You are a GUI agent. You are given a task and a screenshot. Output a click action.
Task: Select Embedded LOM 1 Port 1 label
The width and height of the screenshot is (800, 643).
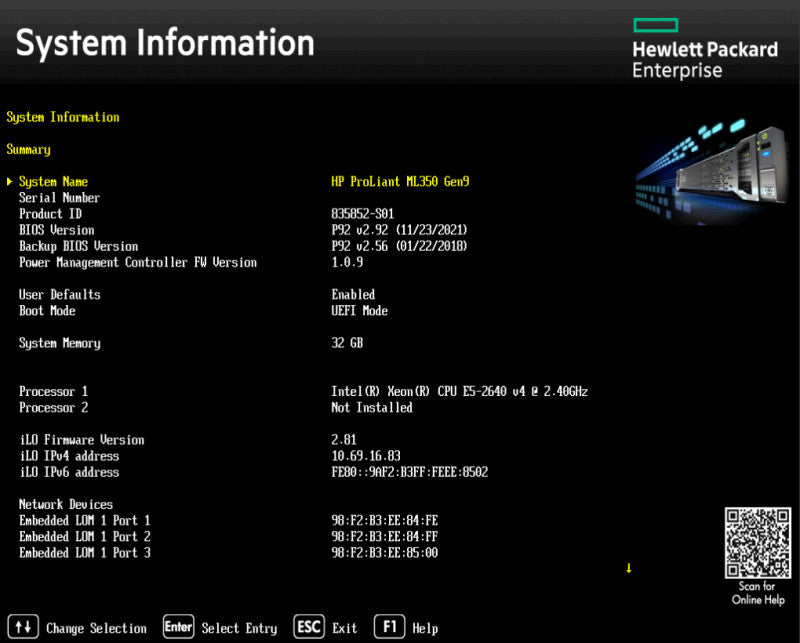click(x=85, y=521)
